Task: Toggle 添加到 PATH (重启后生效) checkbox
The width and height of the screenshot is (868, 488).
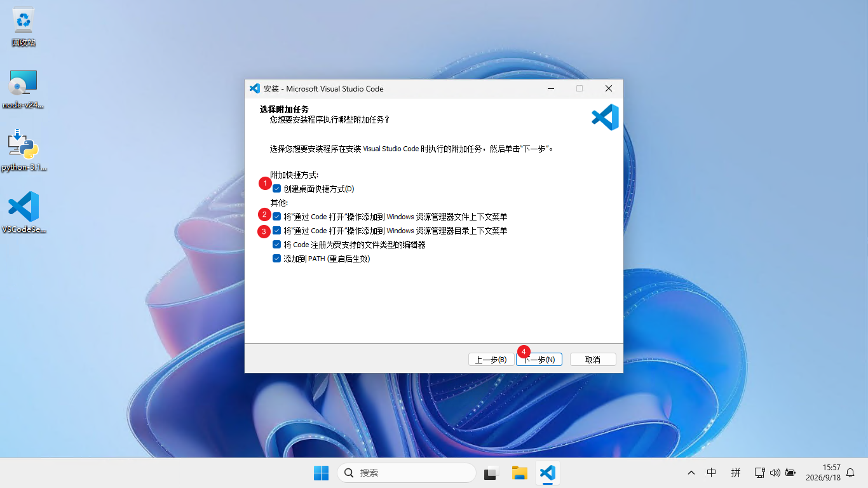Action: point(277,259)
